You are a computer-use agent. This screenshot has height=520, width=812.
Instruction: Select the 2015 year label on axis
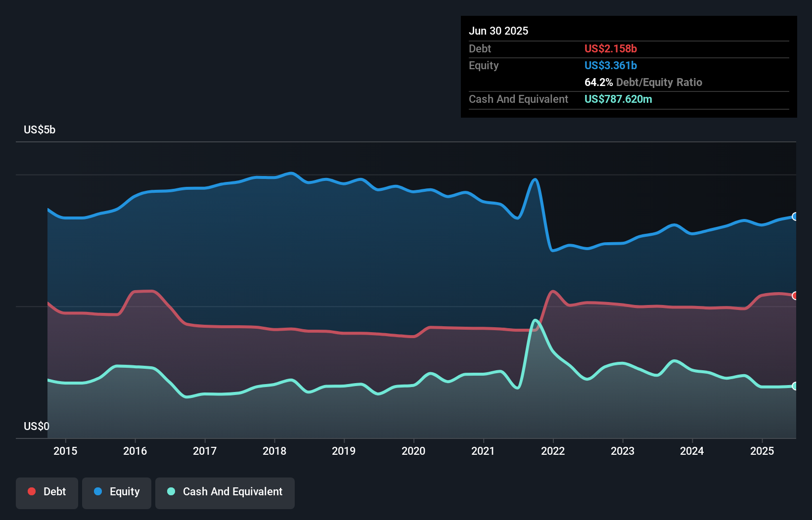pos(66,451)
